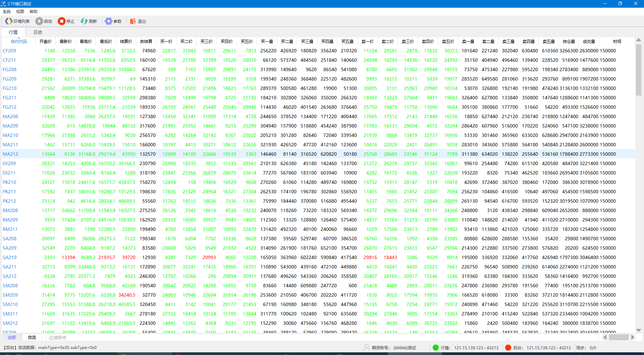
Task: Select the FG212 contract row
Action: pyautogui.click(x=318, y=107)
